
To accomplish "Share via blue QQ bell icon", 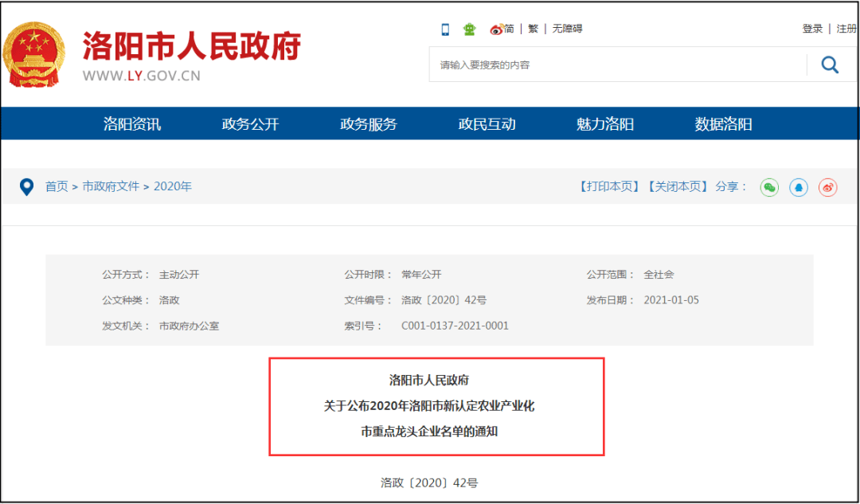I will pyautogui.click(x=799, y=188).
